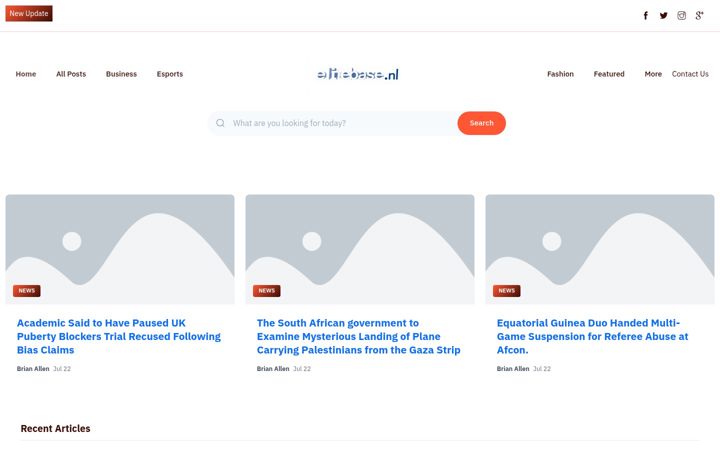Click the Jul 22 date under the South African article
Screen dimensions: 720x450
[302, 369]
